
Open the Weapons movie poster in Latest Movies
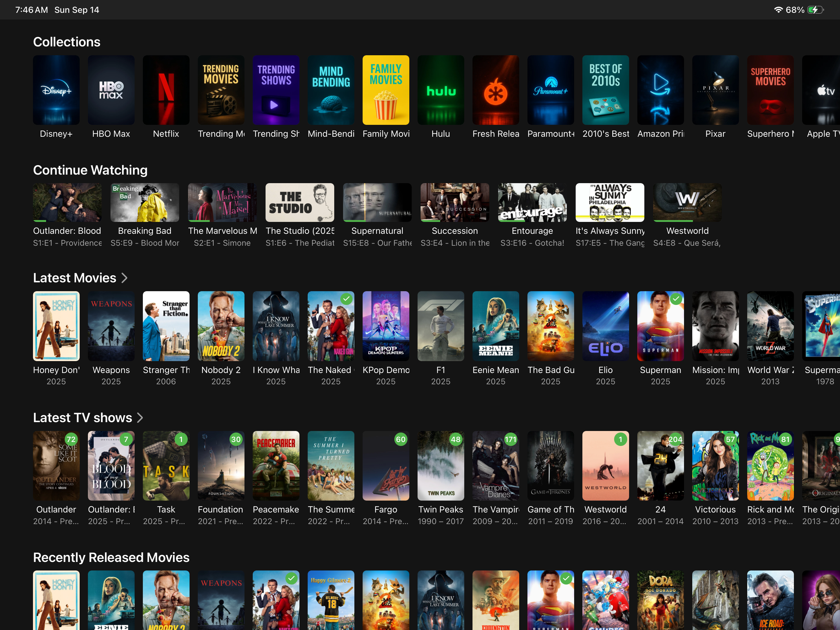111,326
